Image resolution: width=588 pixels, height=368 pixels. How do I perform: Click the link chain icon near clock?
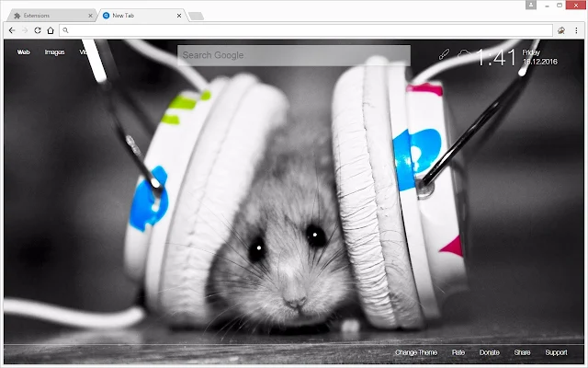click(444, 55)
